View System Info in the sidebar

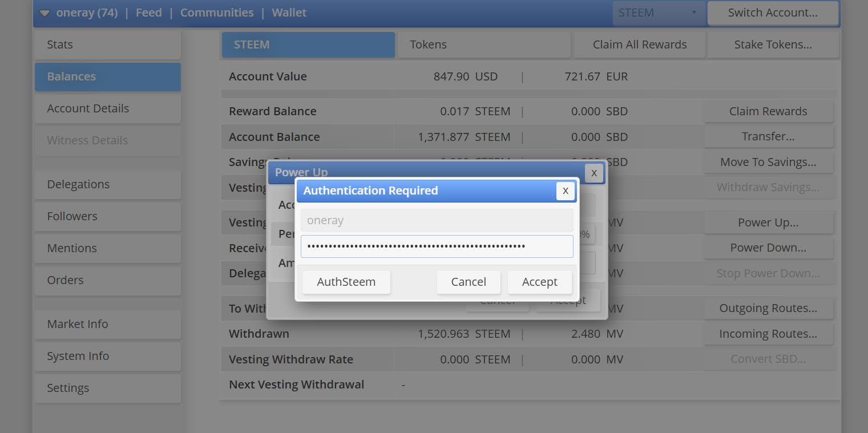tap(108, 356)
